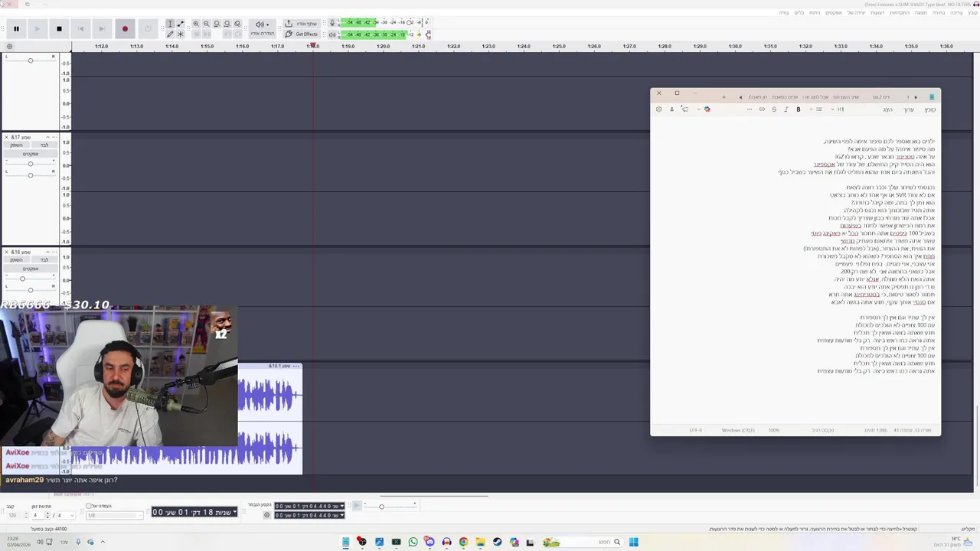Adjust the play-at-speed slider
Screen dimensions: 980x551
coord(390,506)
